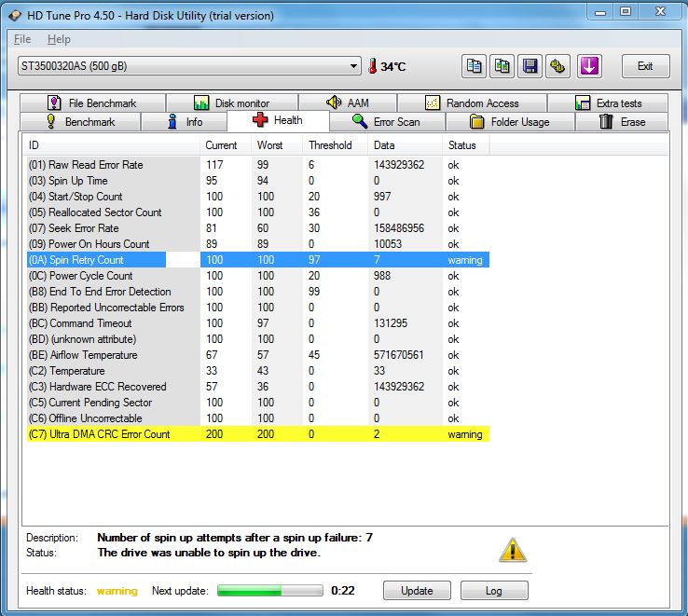
Task: Click the copy info to clipboard icon
Action: 474,66
